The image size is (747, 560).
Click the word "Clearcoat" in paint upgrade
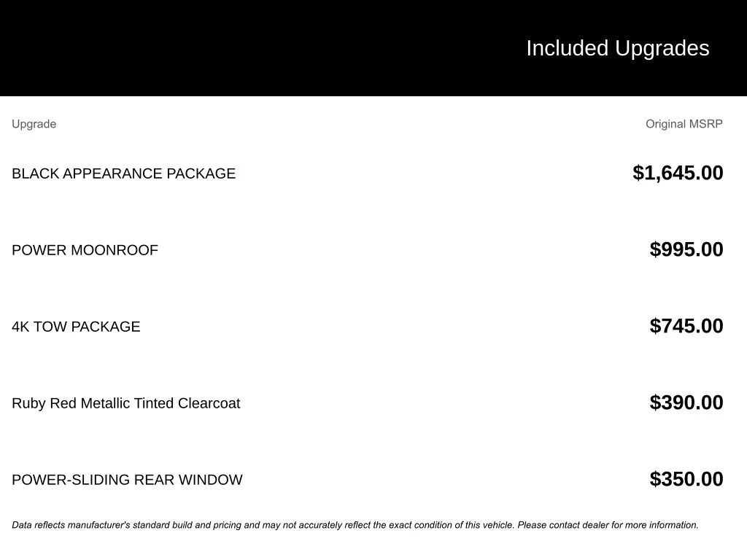click(209, 403)
